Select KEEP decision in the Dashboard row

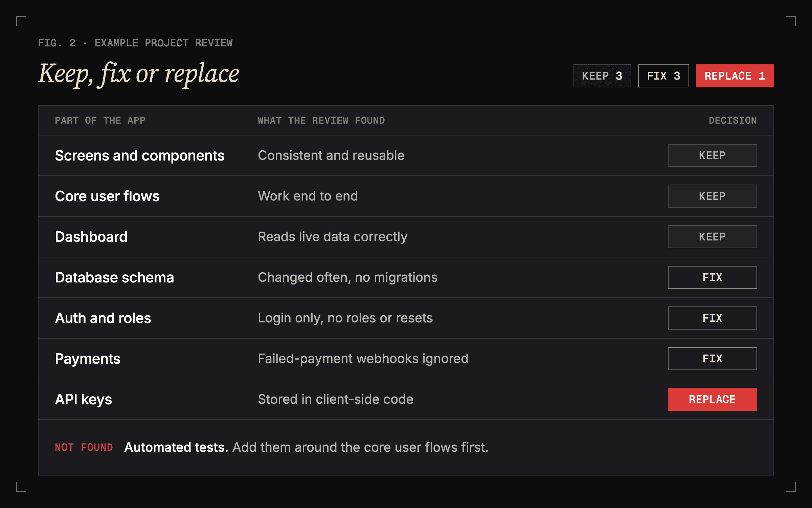point(712,237)
